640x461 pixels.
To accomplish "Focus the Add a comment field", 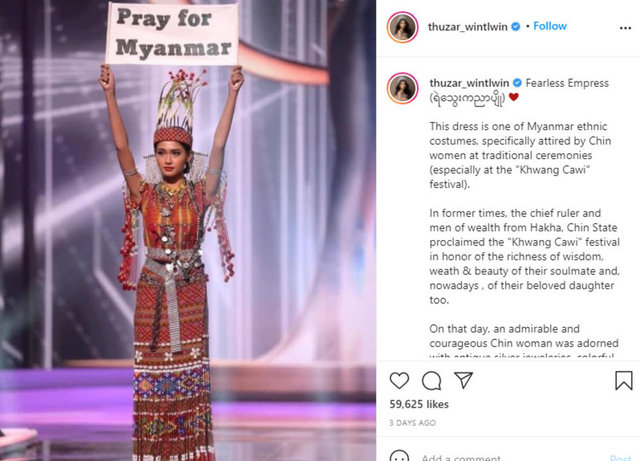I will click(x=510, y=457).
